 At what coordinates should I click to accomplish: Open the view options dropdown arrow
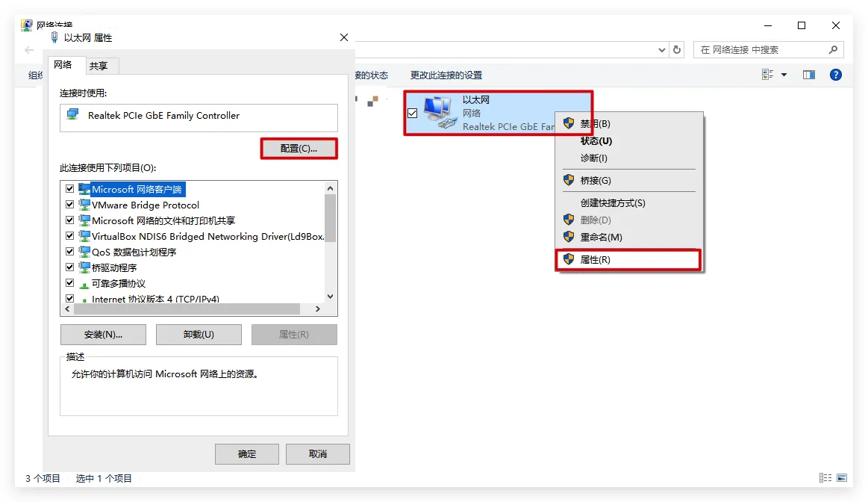tap(784, 75)
